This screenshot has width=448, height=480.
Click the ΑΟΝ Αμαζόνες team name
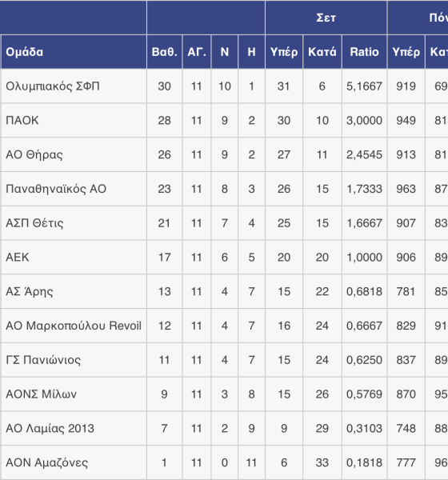coord(47,462)
